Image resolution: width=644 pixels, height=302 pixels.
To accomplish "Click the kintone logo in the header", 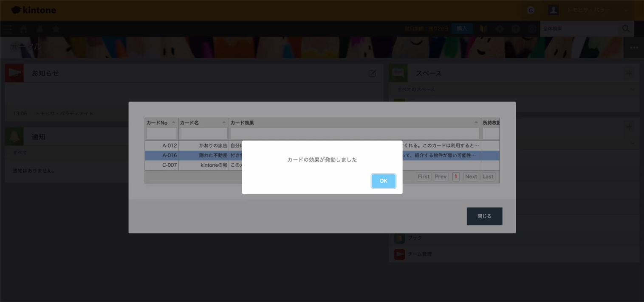I will click(34, 10).
